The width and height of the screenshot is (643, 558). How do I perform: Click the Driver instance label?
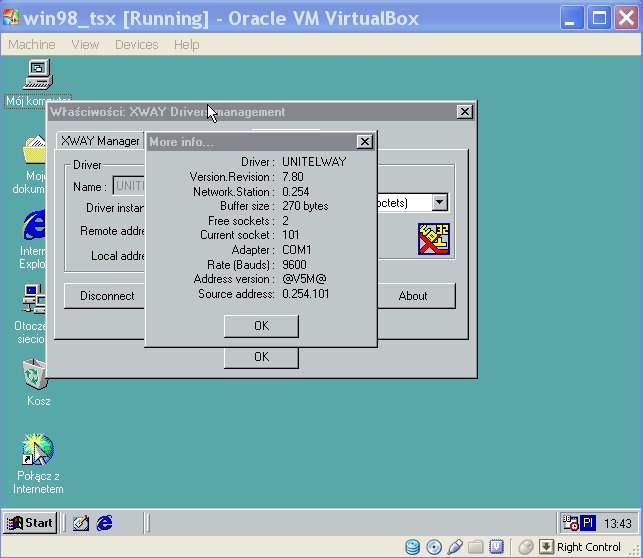[x=115, y=208]
